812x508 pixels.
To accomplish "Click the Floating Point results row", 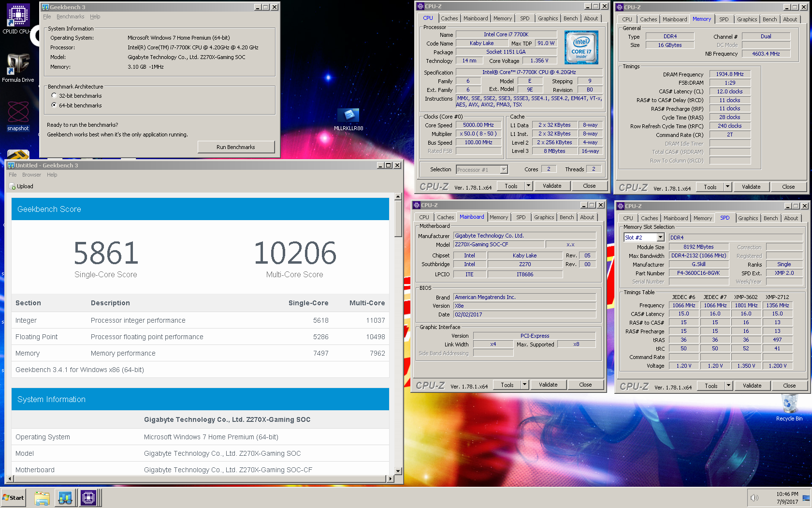I will (x=200, y=337).
